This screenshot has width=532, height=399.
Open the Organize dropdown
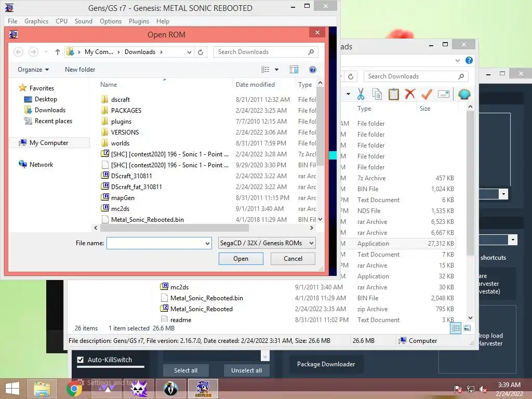click(x=33, y=70)
